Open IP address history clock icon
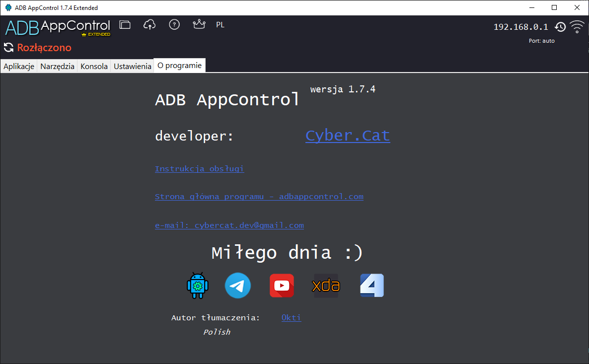 coord(560,27)
